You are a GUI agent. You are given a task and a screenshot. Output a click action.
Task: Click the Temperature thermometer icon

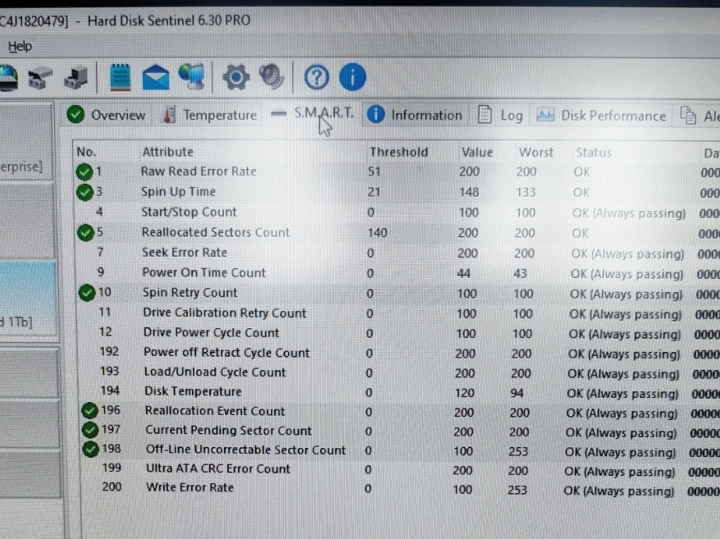(169, 115)
